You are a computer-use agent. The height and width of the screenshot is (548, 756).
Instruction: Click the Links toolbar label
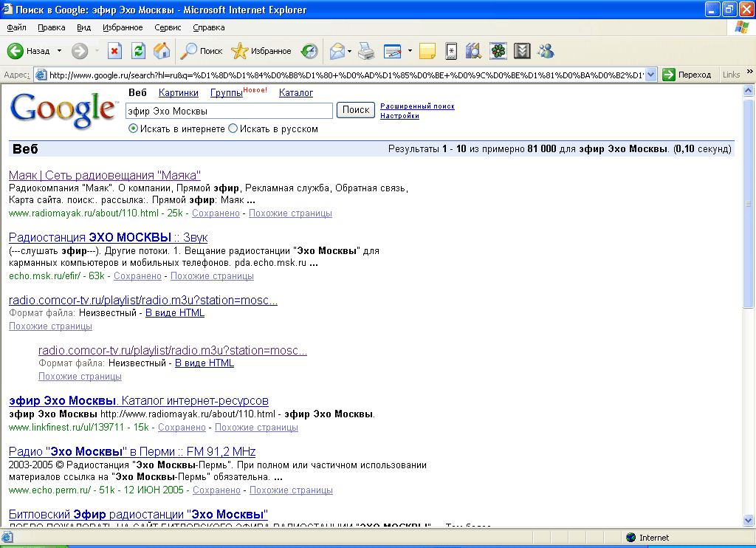[x=731, y=75]
